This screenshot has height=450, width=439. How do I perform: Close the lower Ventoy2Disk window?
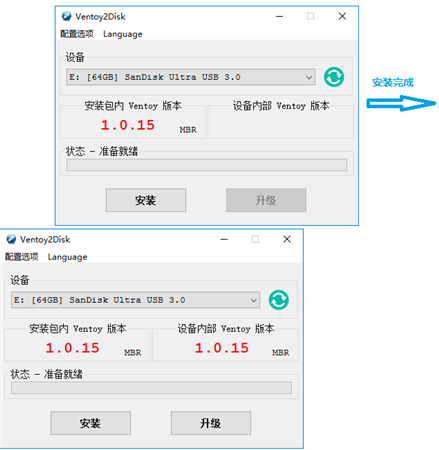[x=287, y=239]
